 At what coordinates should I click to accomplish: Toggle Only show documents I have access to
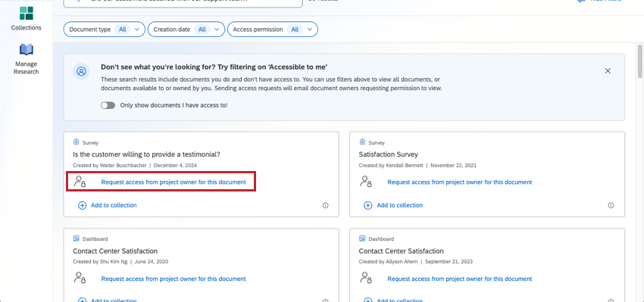click(x=108, y=105)
